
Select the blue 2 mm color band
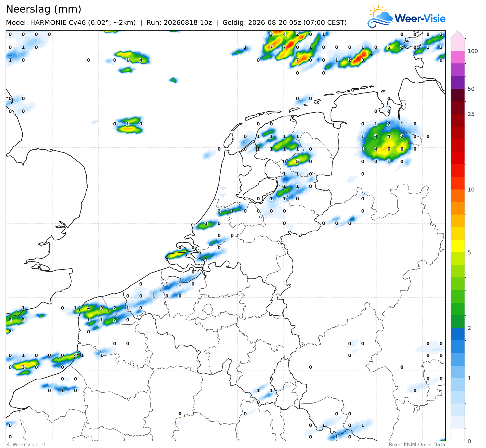[x=458, y=334]
